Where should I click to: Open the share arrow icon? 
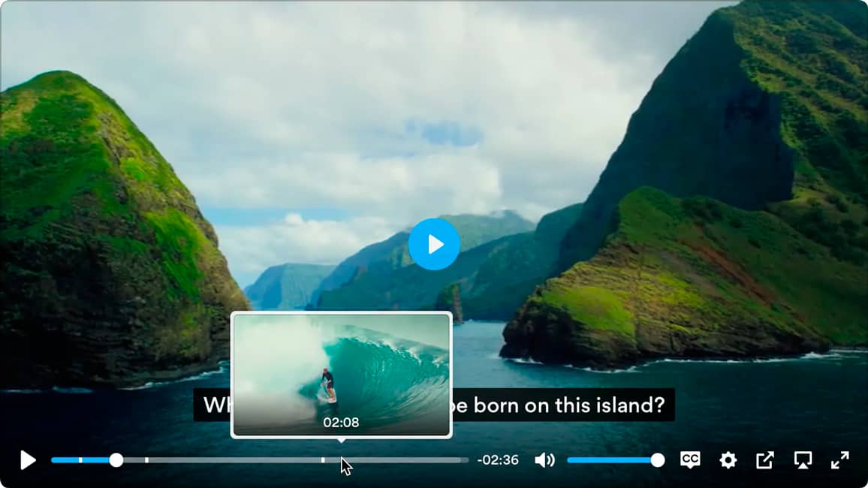tap(765, 459)
